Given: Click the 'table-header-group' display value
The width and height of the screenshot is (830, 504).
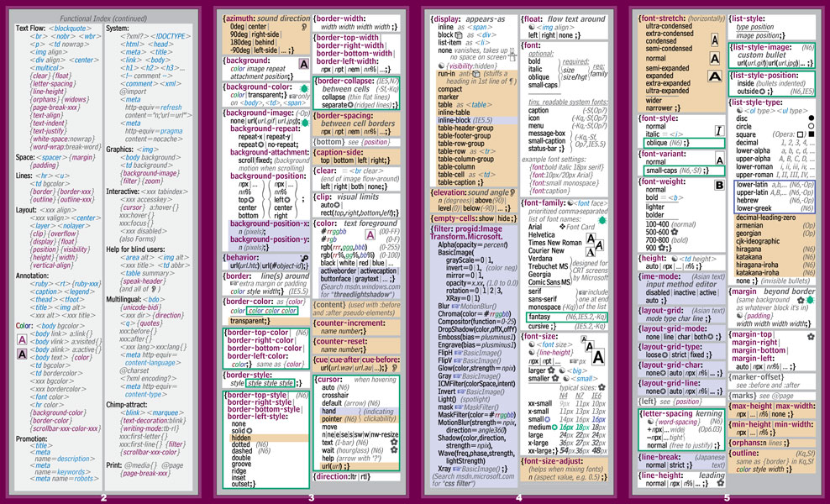Looking at the screenshot, I should (465, 129).
